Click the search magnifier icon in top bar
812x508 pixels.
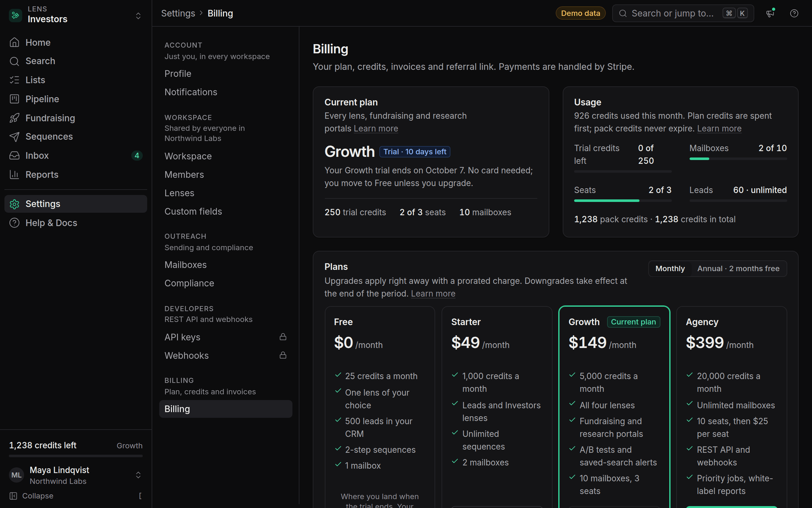tap(623, 13)
